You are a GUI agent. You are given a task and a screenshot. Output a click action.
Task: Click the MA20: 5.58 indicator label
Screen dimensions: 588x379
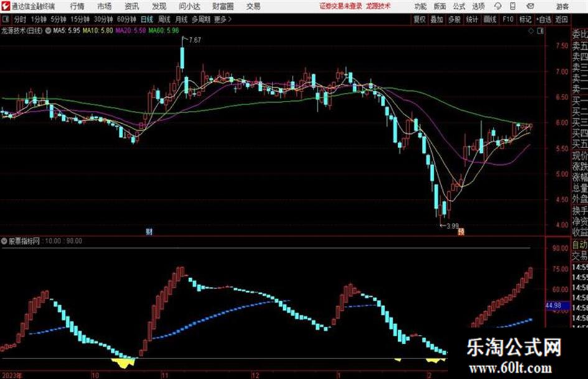click(131, 30)
